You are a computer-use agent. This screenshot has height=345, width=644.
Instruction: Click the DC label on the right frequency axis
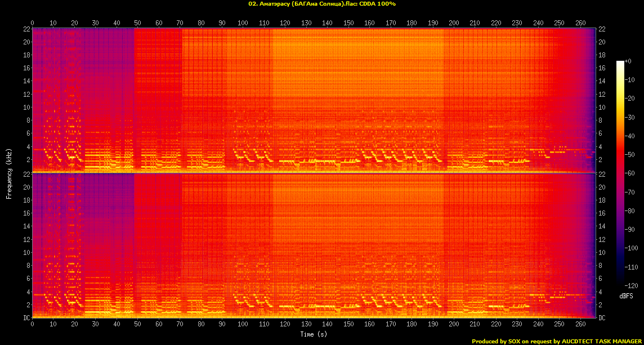coord(602,318)
